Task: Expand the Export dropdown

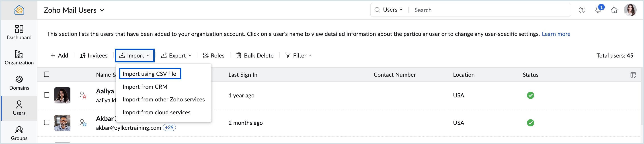Action: tap(176, 56)
